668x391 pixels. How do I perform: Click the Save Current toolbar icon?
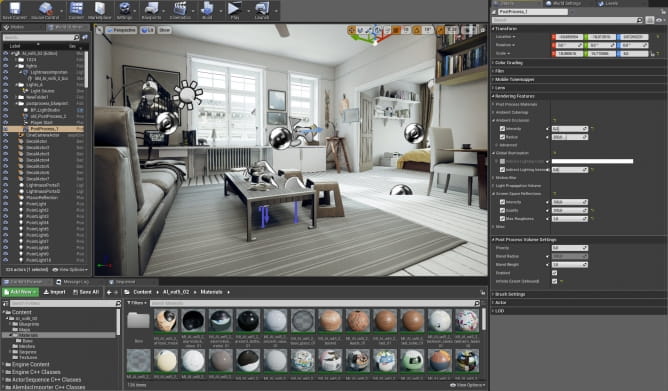pyautogui.click(x=14, y=9)
